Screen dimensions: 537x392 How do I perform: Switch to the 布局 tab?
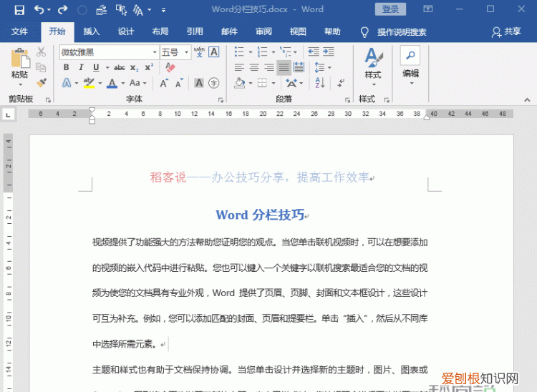click(x=160, y=31)
